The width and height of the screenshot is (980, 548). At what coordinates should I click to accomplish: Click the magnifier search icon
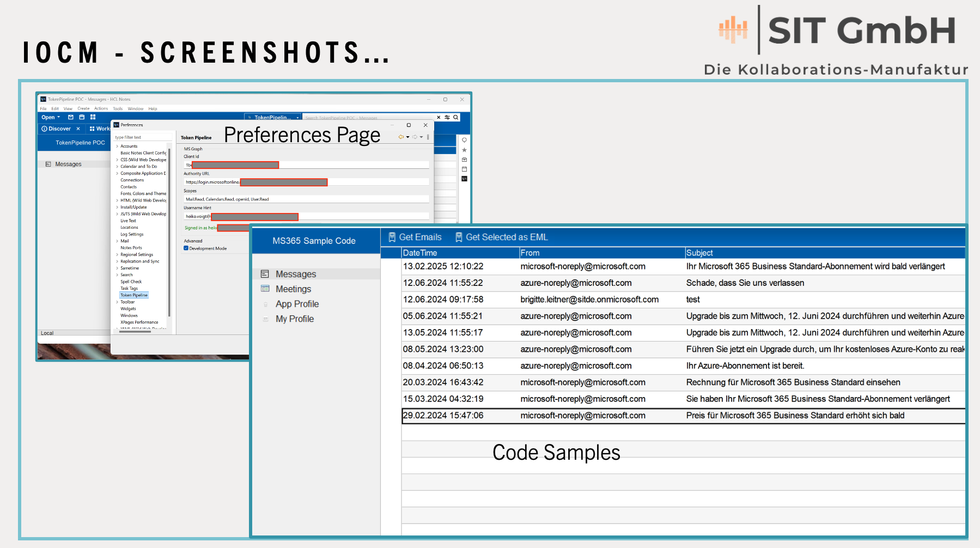point(456,117)
